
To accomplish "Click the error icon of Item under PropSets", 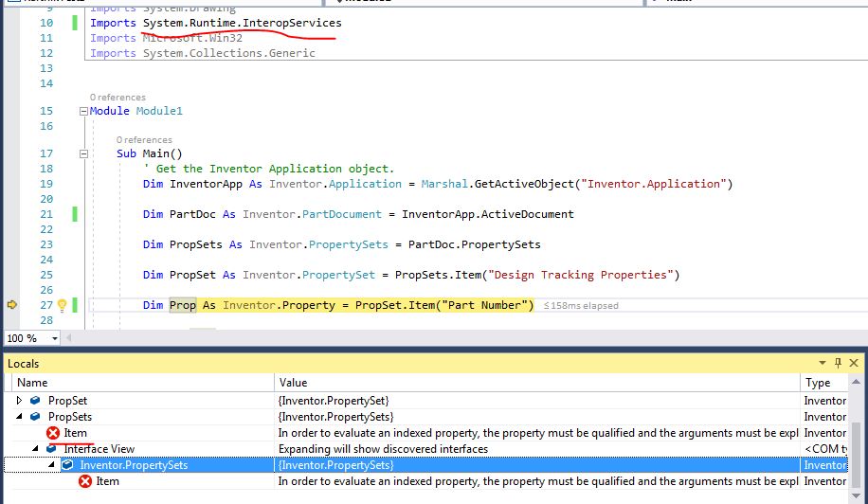I will tap(53, 433).
